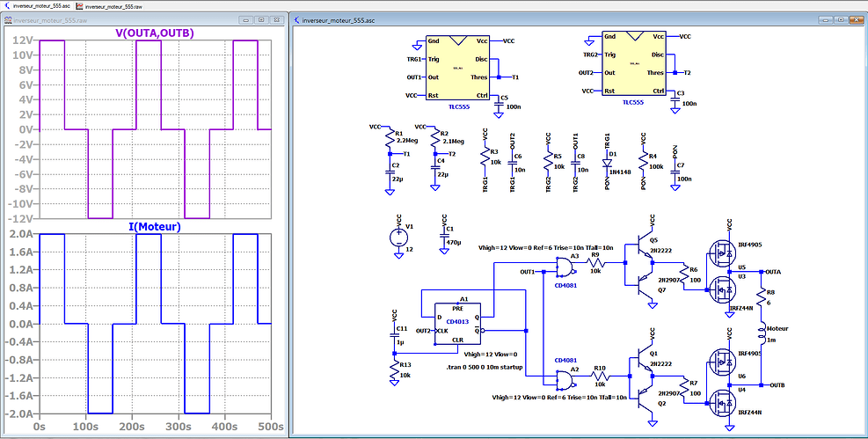The width and height of the screenshot is (868, 439).
Task: Switch to the inverseur_moteur_555.raw top tab
Action: 109,5
